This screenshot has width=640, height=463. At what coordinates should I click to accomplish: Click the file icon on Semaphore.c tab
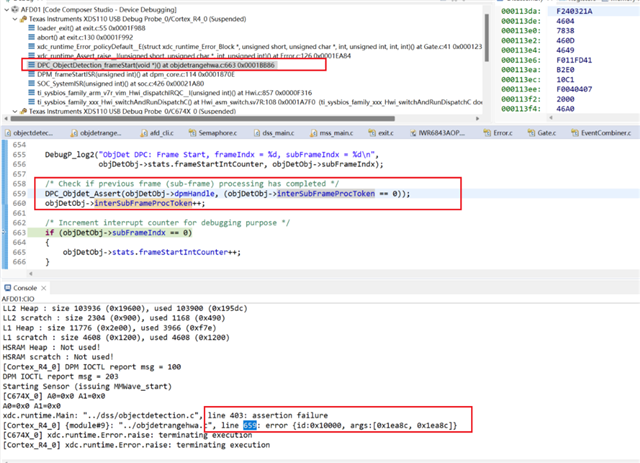192,133
